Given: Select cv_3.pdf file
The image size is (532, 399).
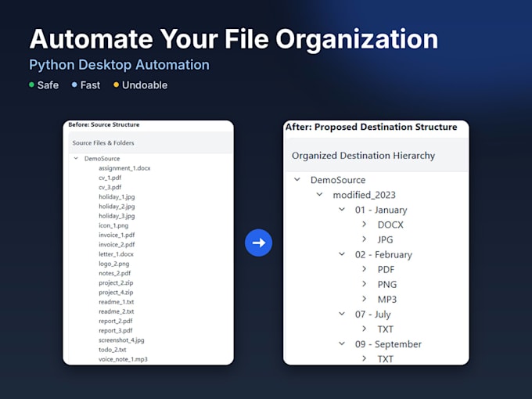Looking at the screenshot, I should tap(110, 187).
